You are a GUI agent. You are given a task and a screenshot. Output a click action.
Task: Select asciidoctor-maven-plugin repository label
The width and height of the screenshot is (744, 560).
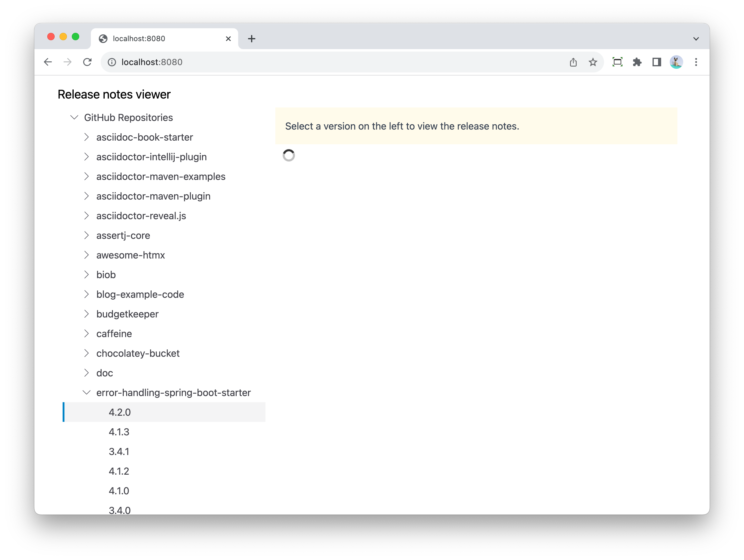coord(153,196)
